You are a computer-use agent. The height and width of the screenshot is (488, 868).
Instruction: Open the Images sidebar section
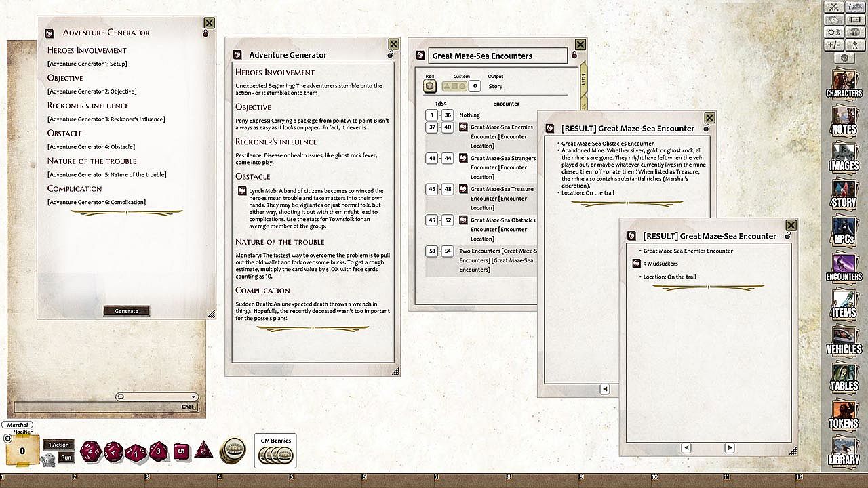tap(844, 158)
